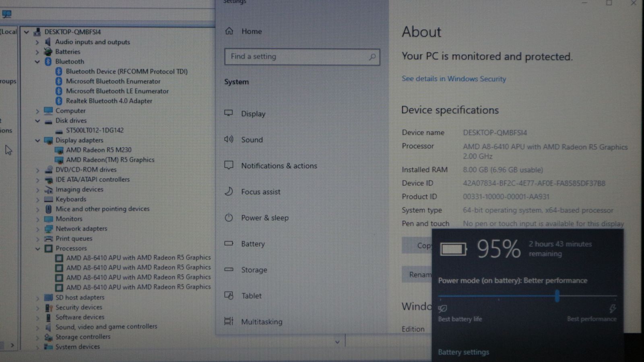Expand the Keyboards category
The width and height of the screenshot is (644, 362).
37,200
